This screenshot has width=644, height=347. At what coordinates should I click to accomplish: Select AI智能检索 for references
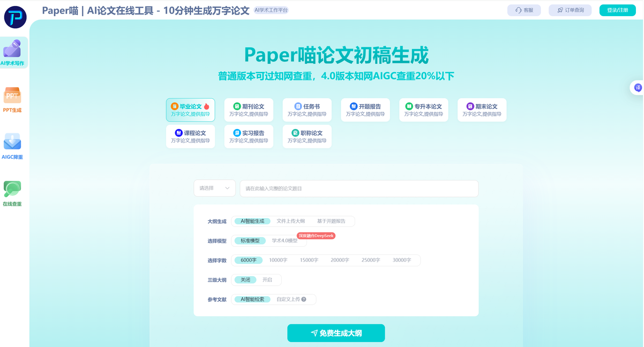pos(253,299)
